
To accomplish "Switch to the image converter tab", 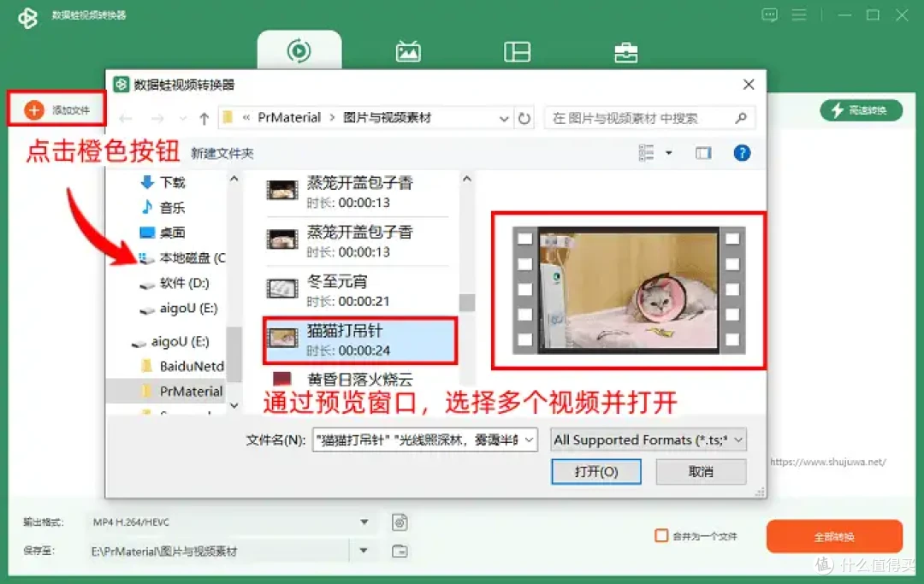I will coord(408,52).
